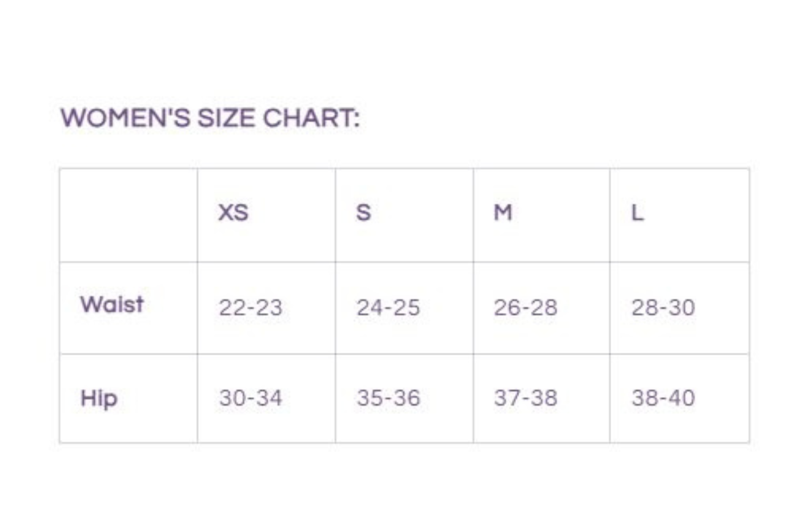Click the number 22 in XS waist range
Viewport: 798px width, 532px height.
231,307
